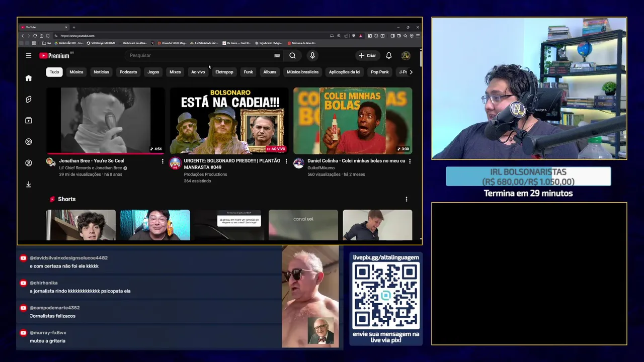Screen dimensions: 644x362
Task: Open YouTube Music icon in sidebar
Action: [29, 142]
